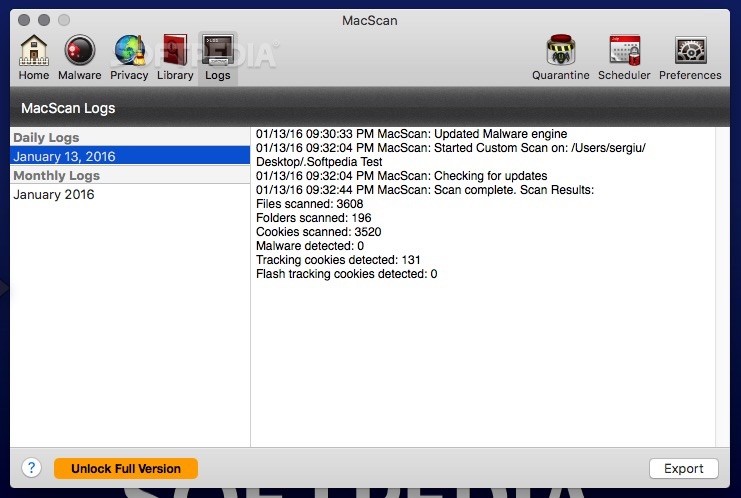
Task: Open the Quarantine barrel icon
Action: 560,50
